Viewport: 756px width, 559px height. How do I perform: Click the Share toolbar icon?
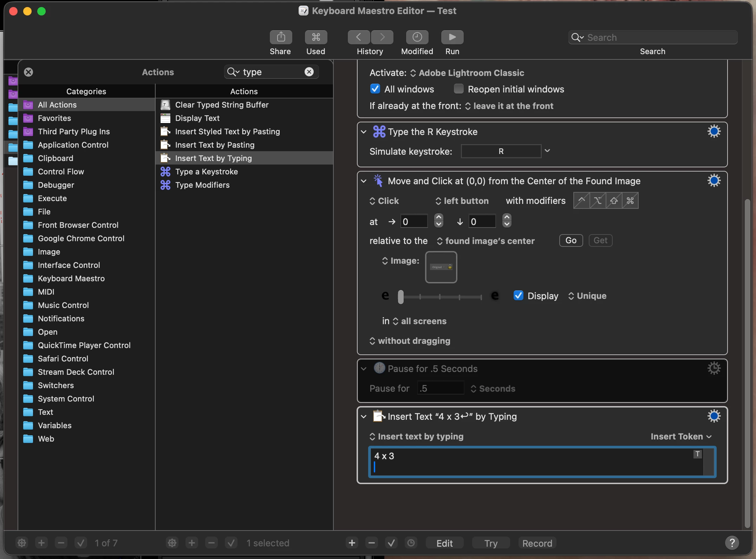(280, 37)
